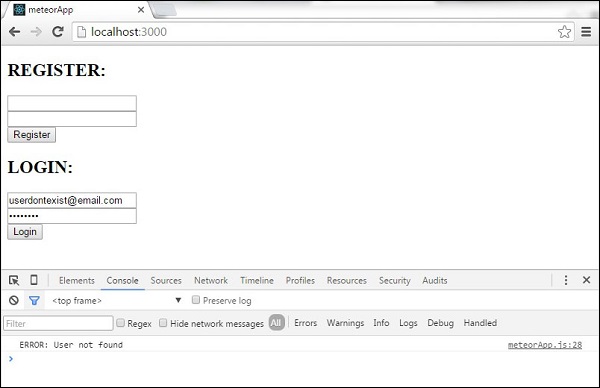Enable the Preserve log checkbox
The height and width of the screenshot is (388, 600).
196,300
